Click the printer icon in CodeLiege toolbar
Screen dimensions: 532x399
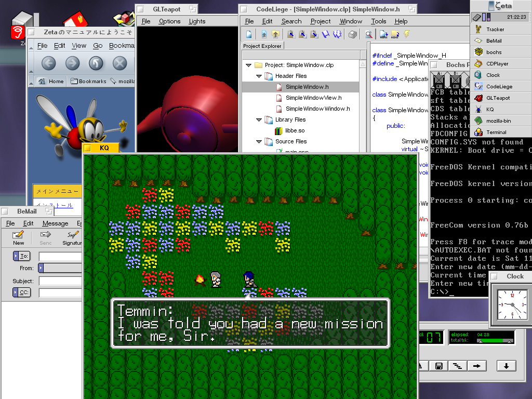353,34
